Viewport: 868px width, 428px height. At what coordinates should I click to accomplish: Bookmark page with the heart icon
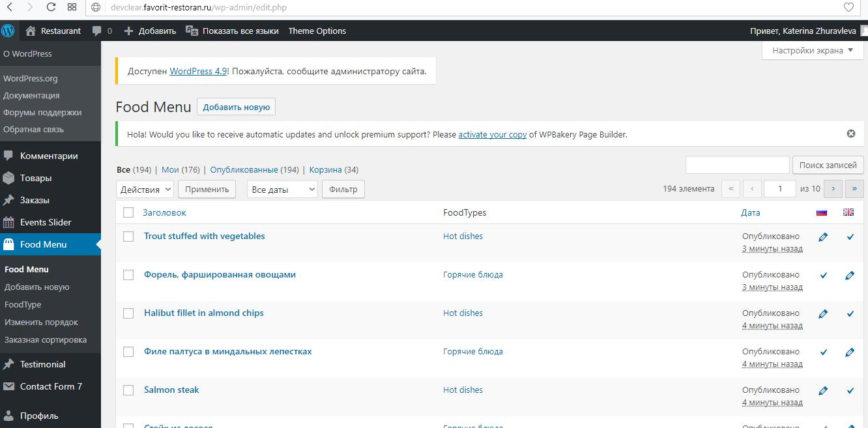click(x=848, y=8)
